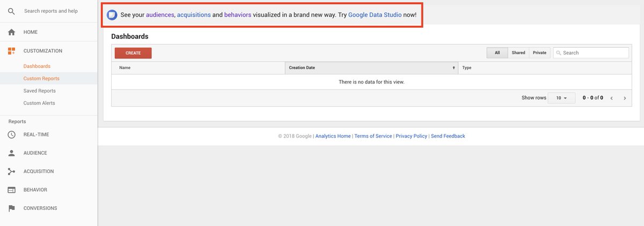
Task: Open the Google Data Studio link
Action: coord(375,15)
